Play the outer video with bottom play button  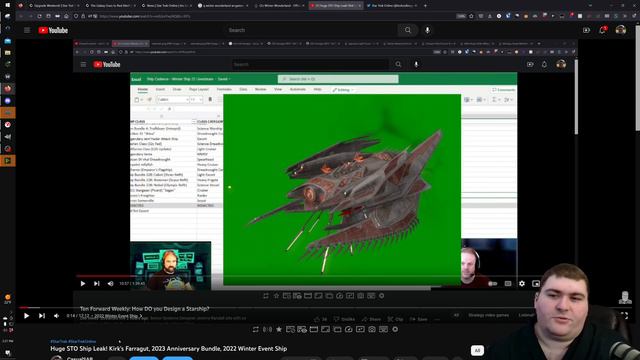tap(27, 316)
